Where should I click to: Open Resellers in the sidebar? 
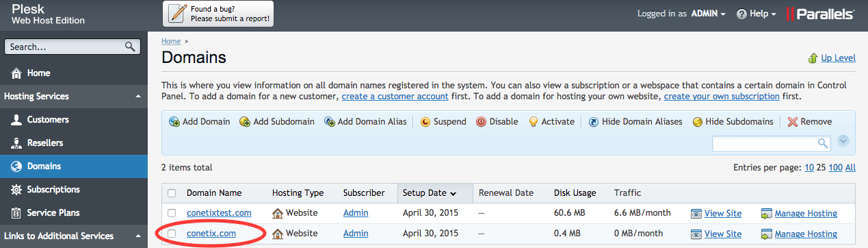click(74, 143)
